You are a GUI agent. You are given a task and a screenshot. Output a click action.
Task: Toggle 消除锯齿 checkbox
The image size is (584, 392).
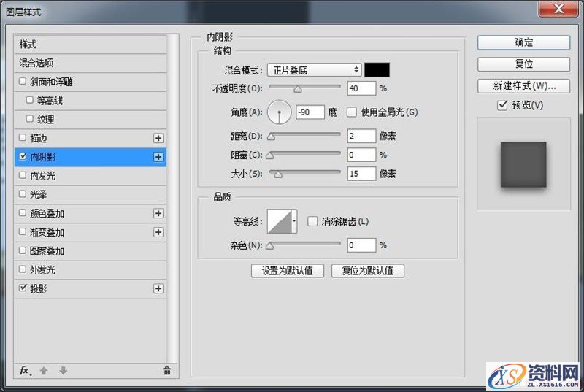(x=312, y=221)
